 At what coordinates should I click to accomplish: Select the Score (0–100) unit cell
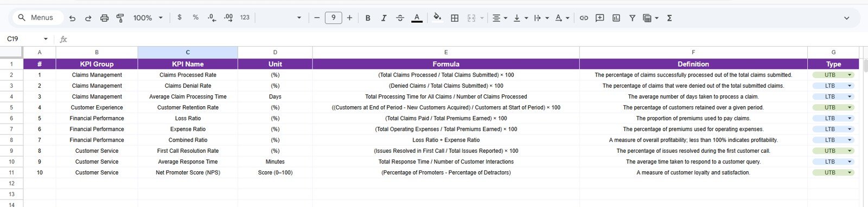click(x=275, y=172)
